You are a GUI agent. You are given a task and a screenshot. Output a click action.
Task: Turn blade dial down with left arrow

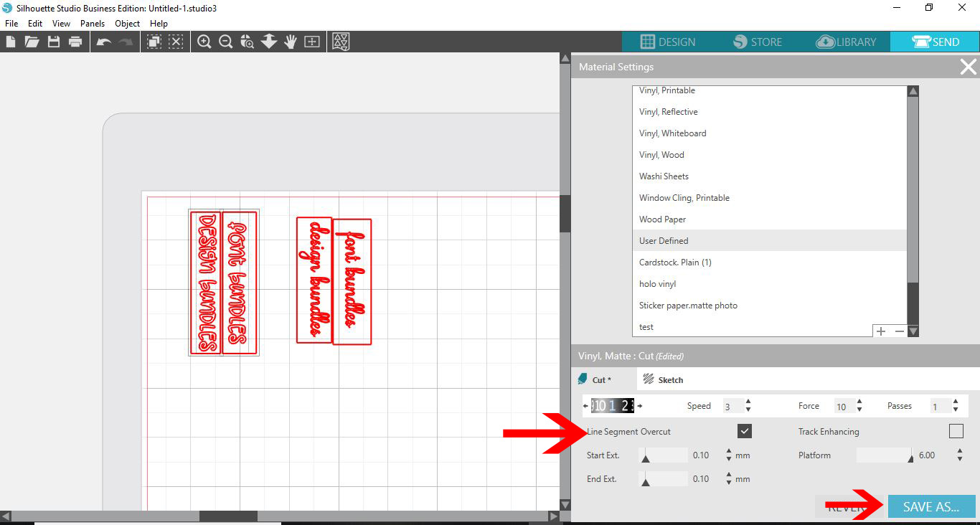pyautogui.click(x=585, y=406)
